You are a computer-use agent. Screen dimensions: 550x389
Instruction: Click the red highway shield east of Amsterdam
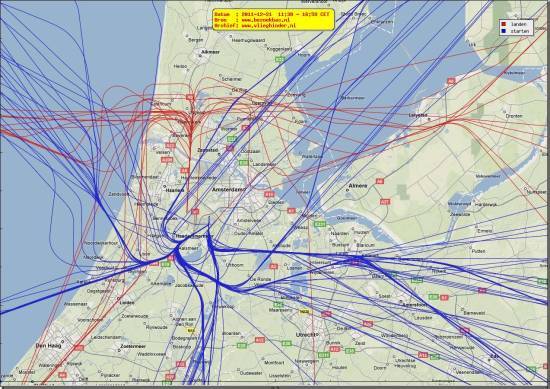click(269, 194)
